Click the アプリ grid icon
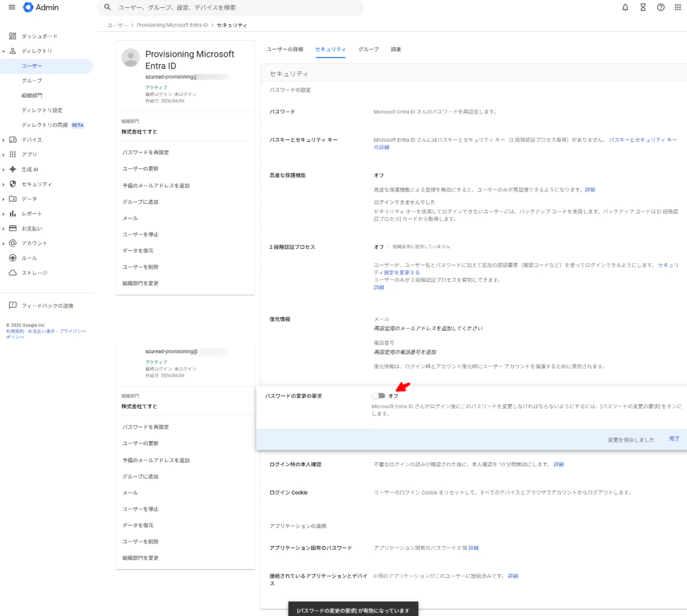 pyautogui.click(x=13, y=154)
